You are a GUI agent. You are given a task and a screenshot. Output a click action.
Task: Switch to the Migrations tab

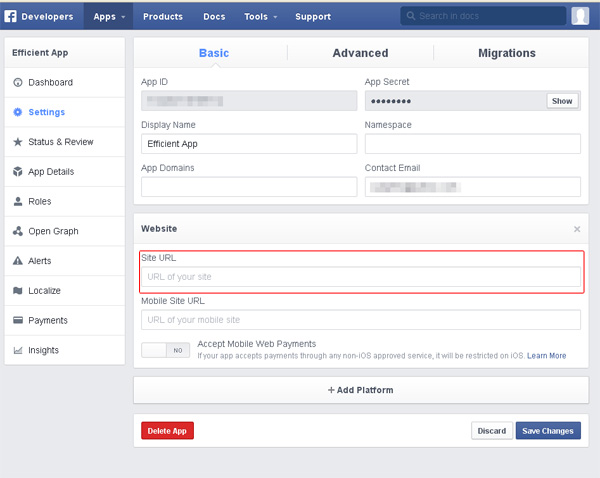pos(507,53)
